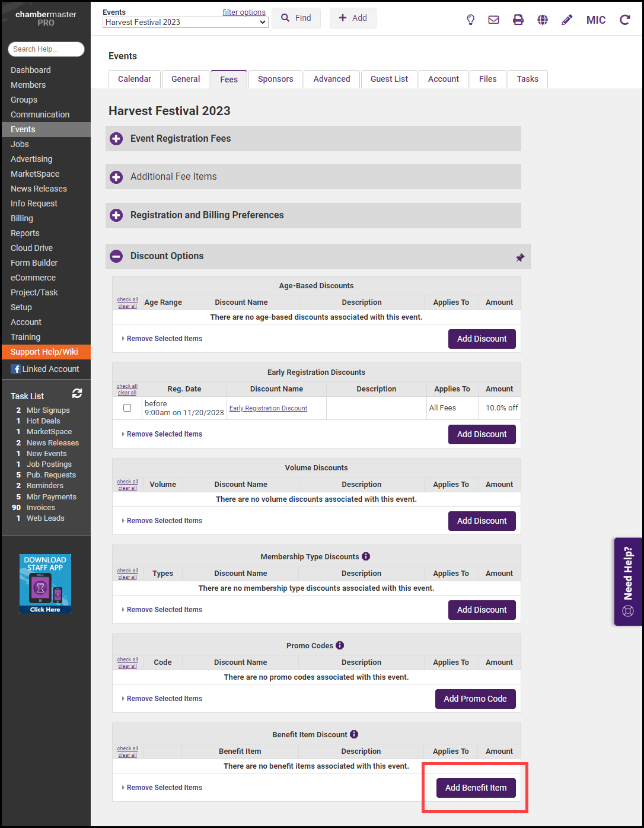The width and height of the screenshot is (644, 828).
Task: Click the pin icon in Discount Options
Action: click(520, 257)
